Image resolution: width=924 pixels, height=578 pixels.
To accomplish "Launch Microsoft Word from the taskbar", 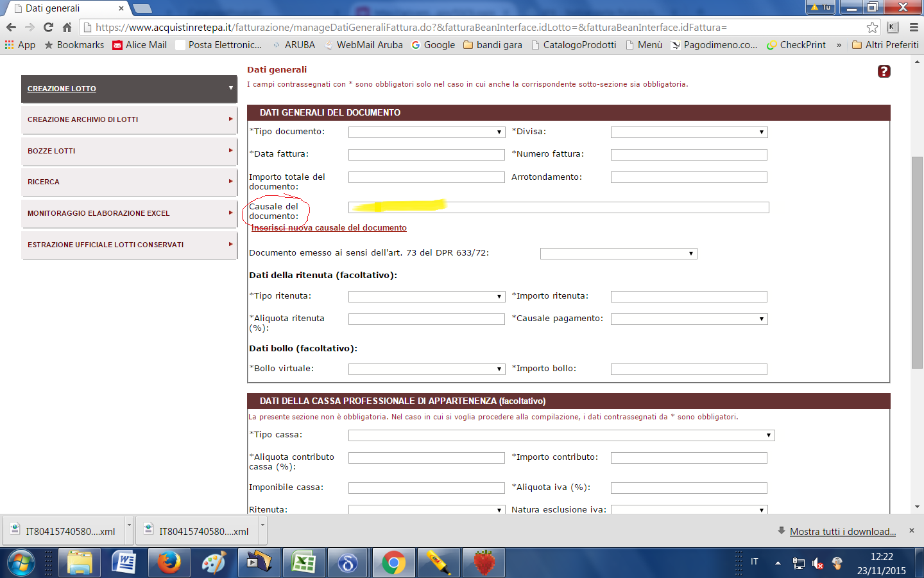I will click(124, 563).
